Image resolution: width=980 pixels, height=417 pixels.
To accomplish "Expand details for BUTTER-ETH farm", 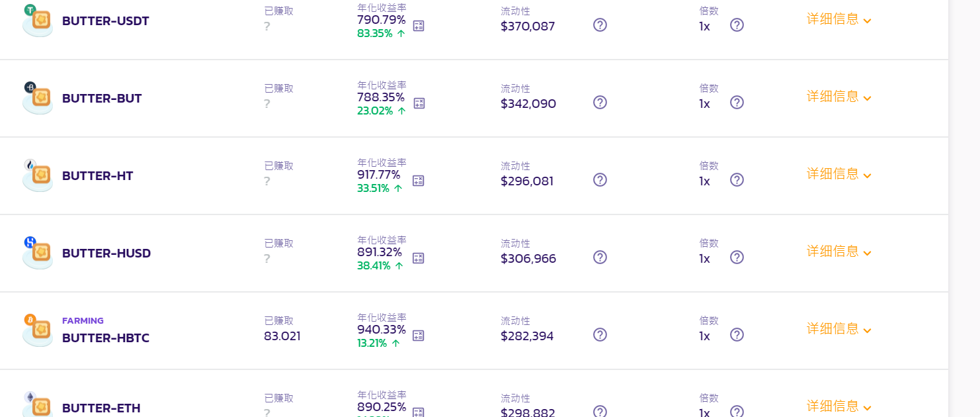I will 839,406.
